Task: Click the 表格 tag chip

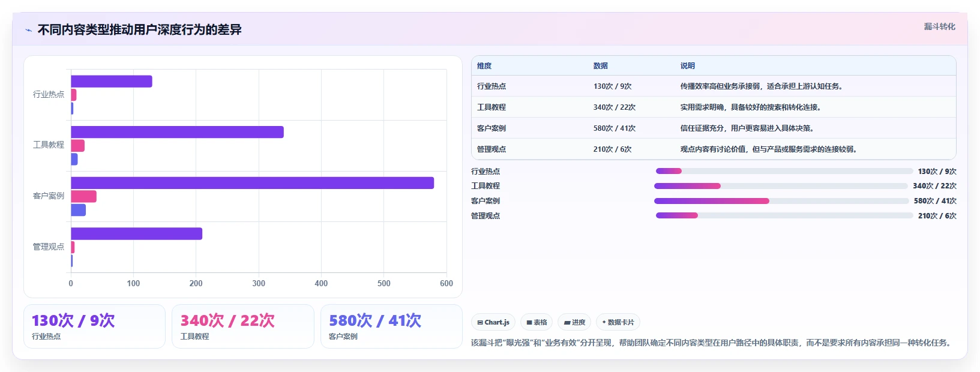Action: pos(536,322)
